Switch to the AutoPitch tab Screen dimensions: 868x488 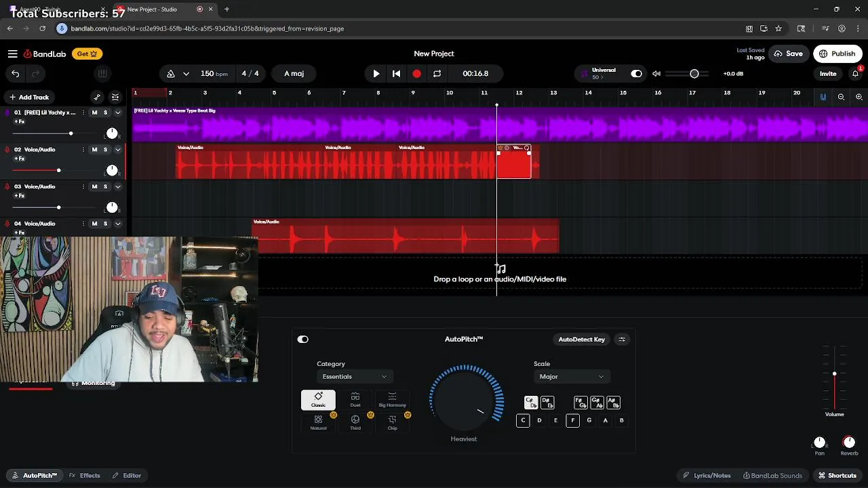(x=35, y=476)
